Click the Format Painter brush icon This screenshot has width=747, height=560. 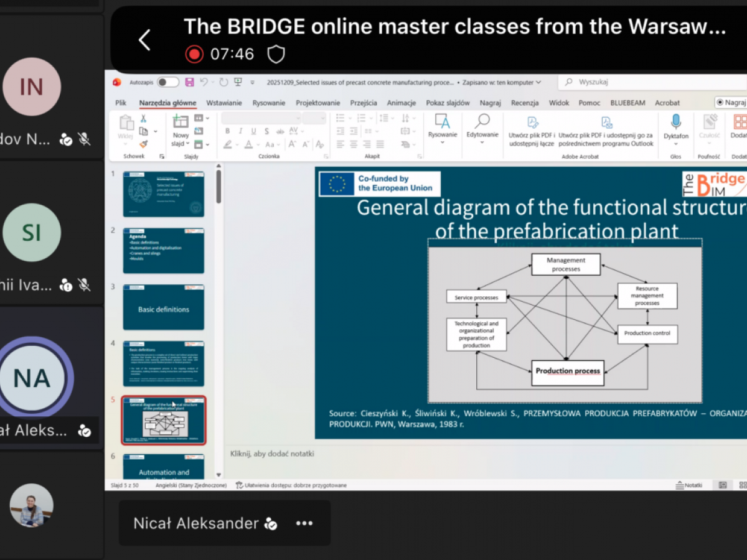[x=143, y=144]
